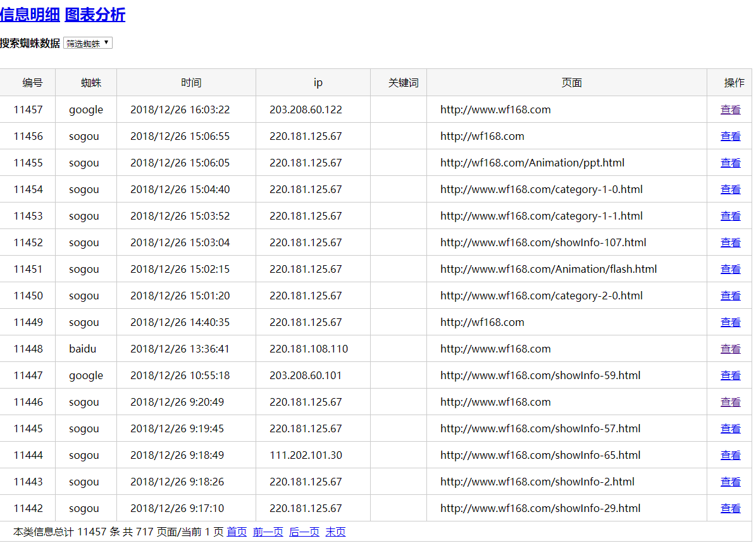Expand the 筛选蜘蛛 dropdown
The width and height of the screenshot is (756, 543).
tap(88, 43)
